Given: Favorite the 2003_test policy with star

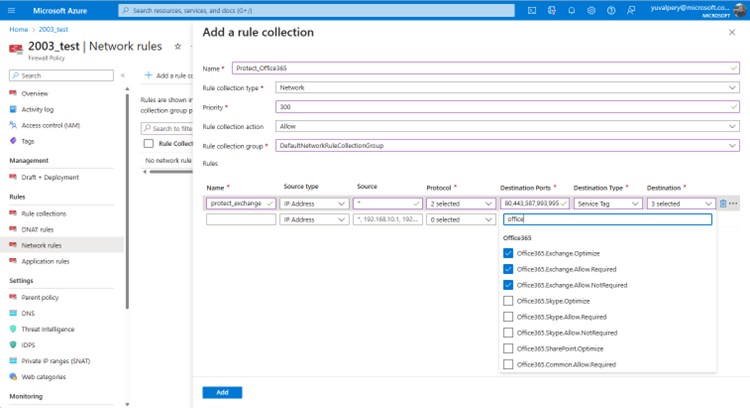Looking at the screenshot, I should (x=177, y=46).
